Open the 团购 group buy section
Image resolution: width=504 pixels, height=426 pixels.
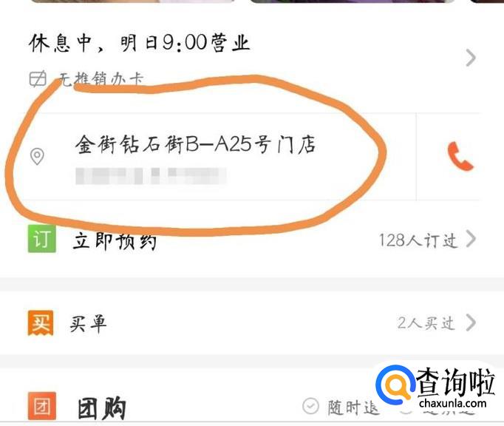pos(101,408)
